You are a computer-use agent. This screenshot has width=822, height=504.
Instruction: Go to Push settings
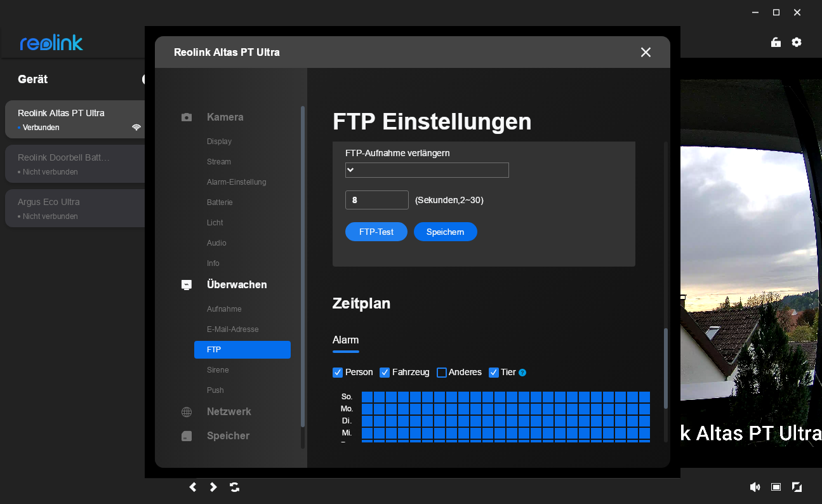(215, 390)
